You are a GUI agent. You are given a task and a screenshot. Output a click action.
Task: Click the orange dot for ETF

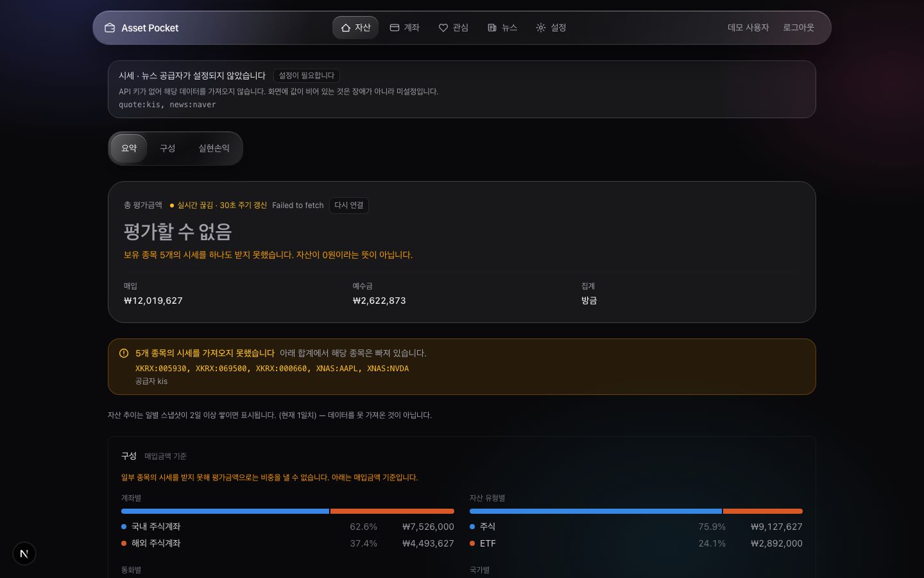click(472, 543)
